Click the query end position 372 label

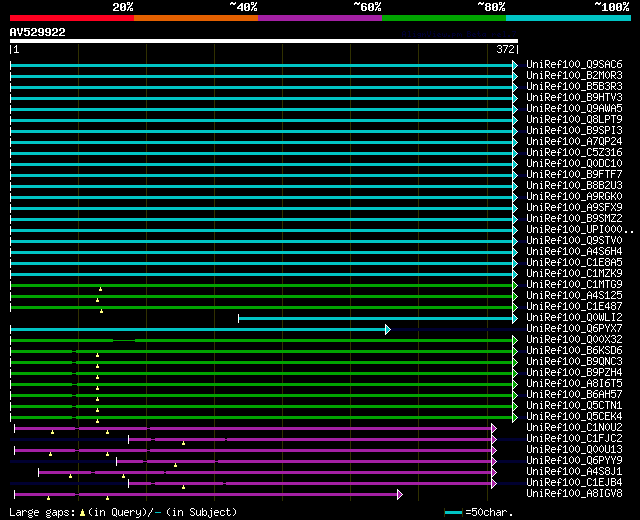coord(505,49)
